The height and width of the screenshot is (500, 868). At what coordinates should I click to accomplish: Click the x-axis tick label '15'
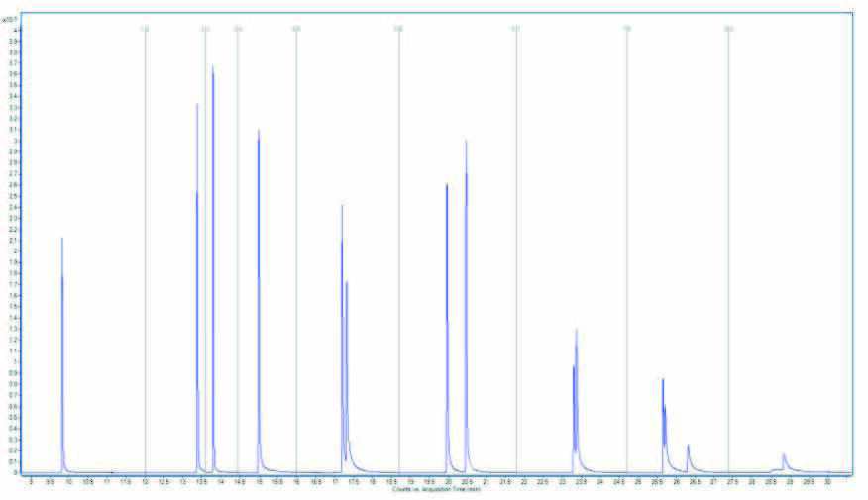(x=259, y=482)
